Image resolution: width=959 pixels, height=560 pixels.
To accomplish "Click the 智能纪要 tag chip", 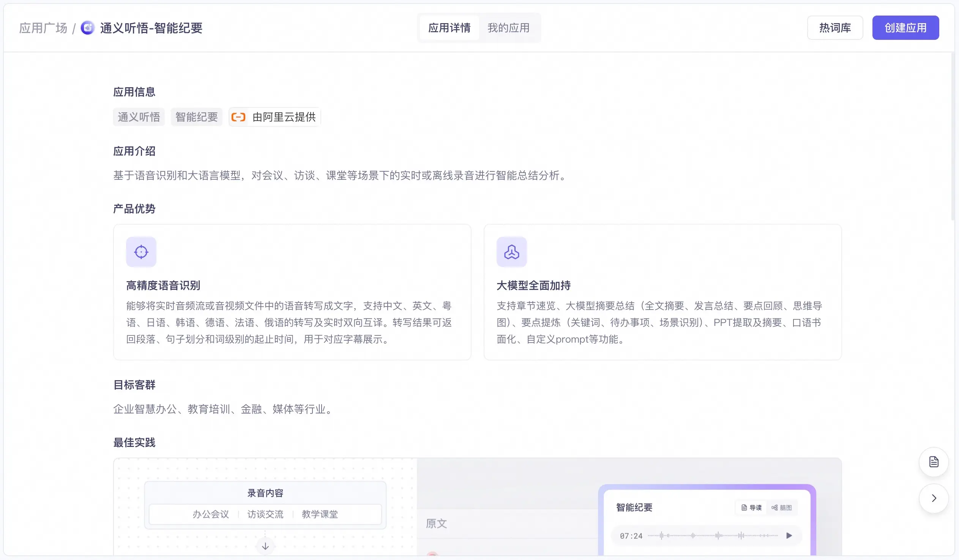I will 196,117.
